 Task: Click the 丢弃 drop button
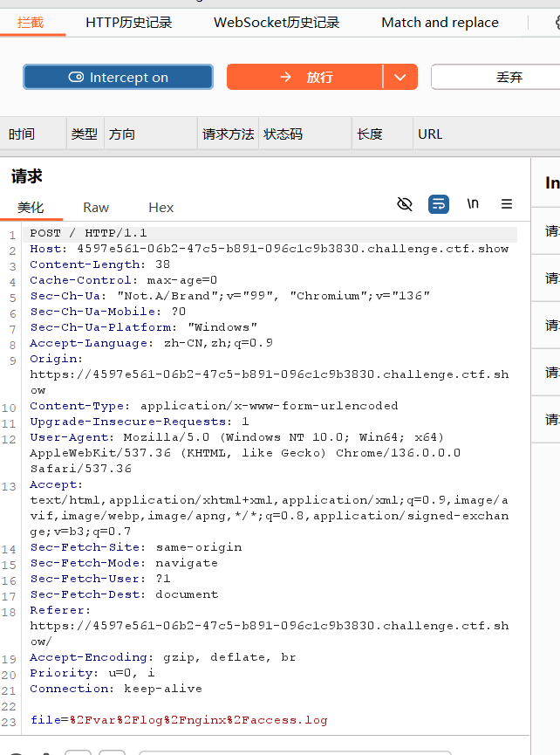point(496,77)
